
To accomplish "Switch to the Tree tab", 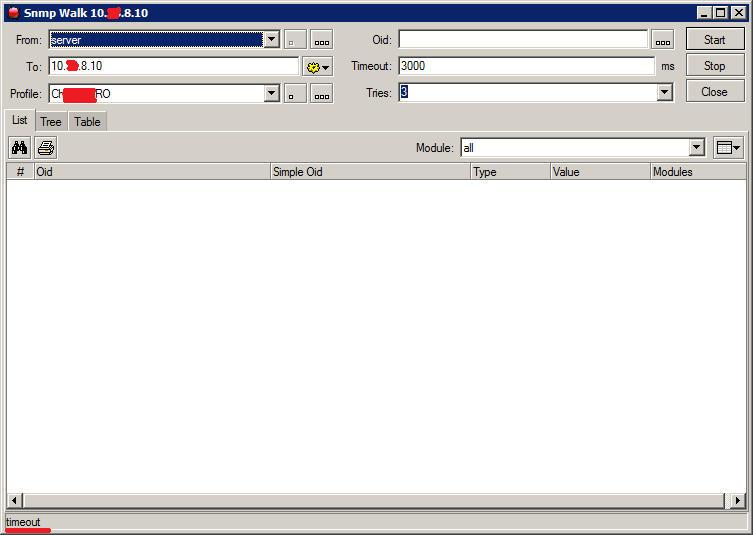I will tap(51, 122).
